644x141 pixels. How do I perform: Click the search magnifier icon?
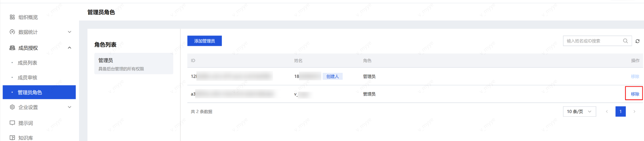[625, 41]
